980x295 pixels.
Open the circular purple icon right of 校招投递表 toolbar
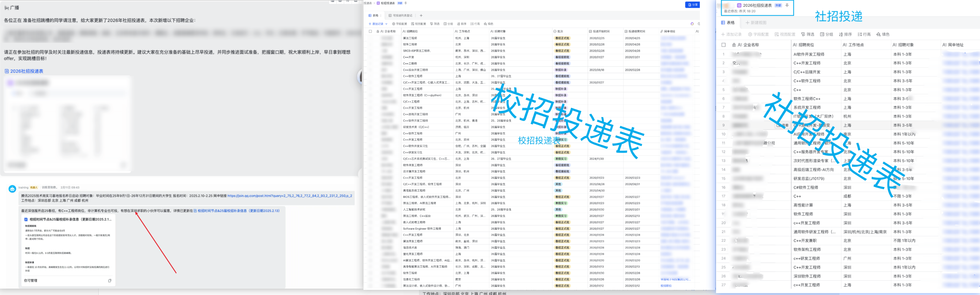pyautogui.click(x=692, y=24)
